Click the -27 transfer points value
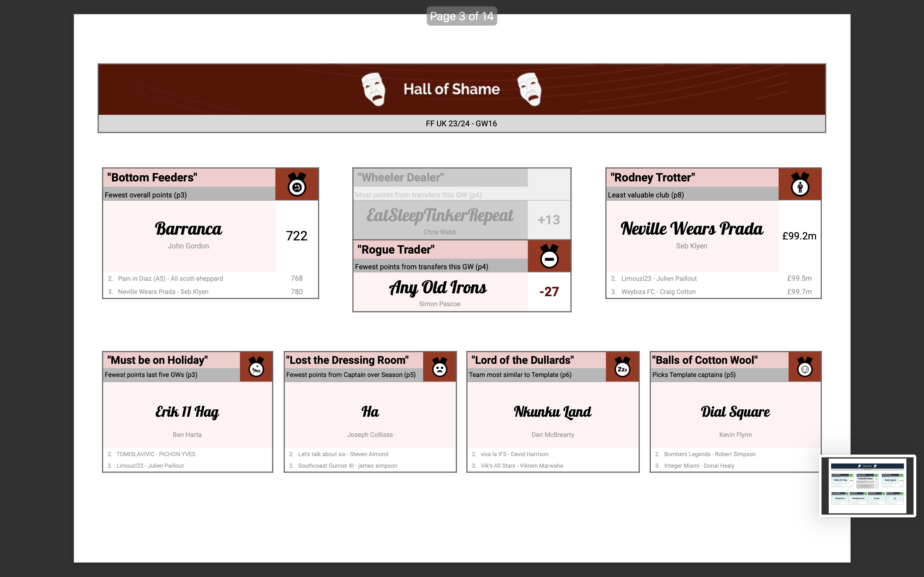 click(549, 292)
